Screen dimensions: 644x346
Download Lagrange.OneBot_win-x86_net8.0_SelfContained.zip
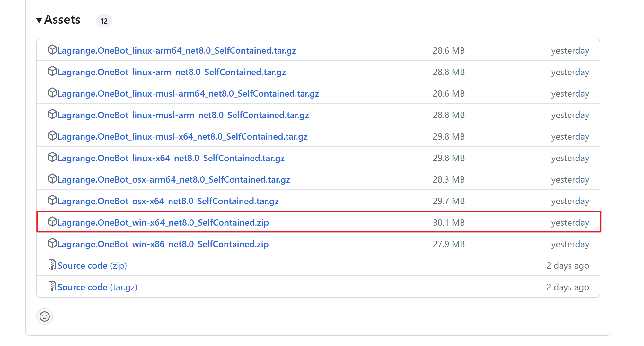tap(163, 244)
